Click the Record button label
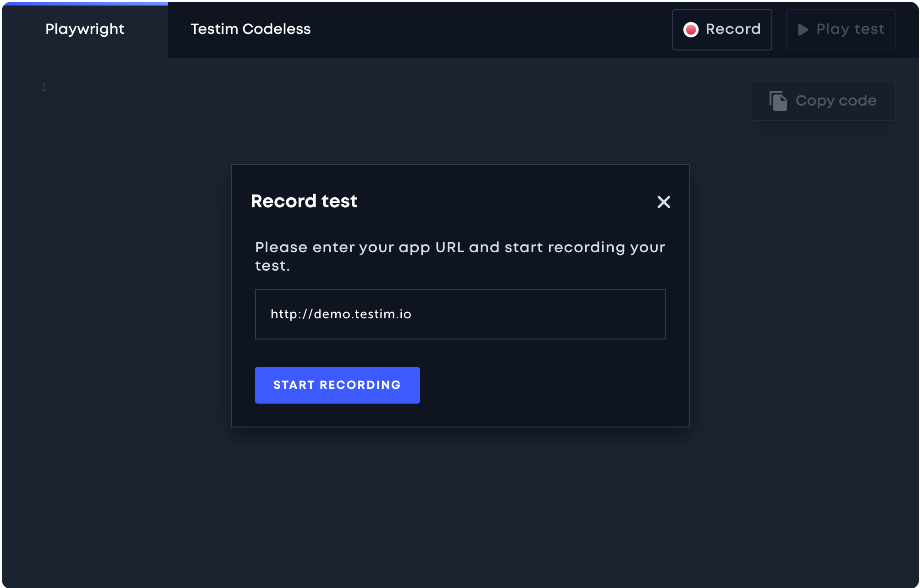920x588 pixels. pos(733,29)
